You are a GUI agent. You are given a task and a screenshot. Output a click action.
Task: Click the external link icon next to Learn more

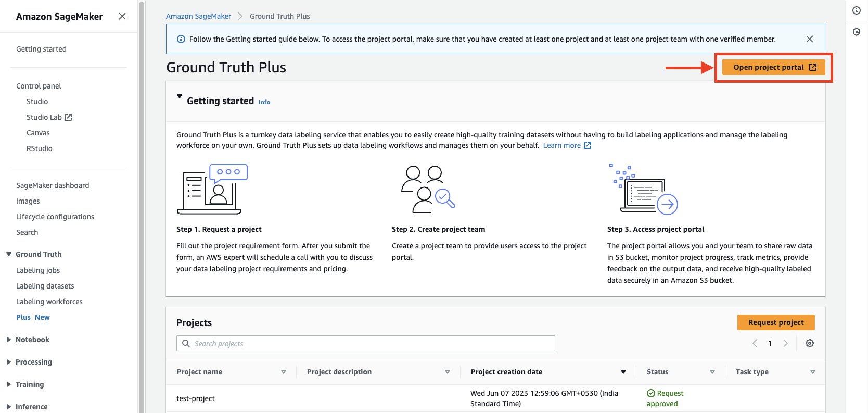(x=588, y=145)
